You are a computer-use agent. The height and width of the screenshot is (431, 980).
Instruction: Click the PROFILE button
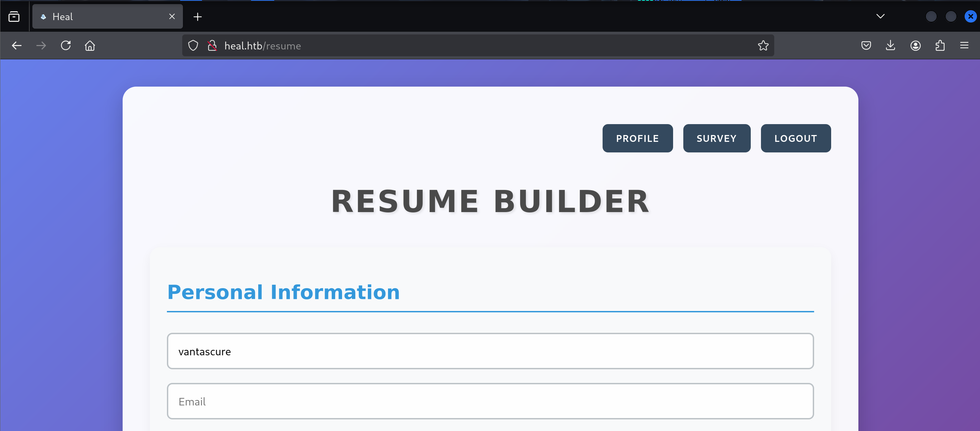[x=637, y=138]
